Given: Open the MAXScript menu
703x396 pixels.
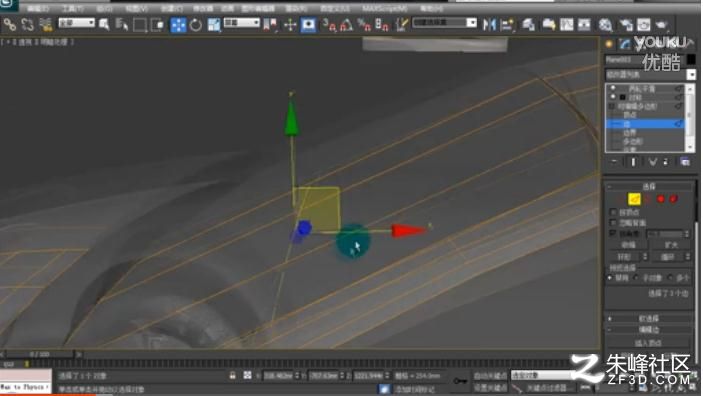Looking at the screenshot, I should pyautogui.click(x=385, y=9).
